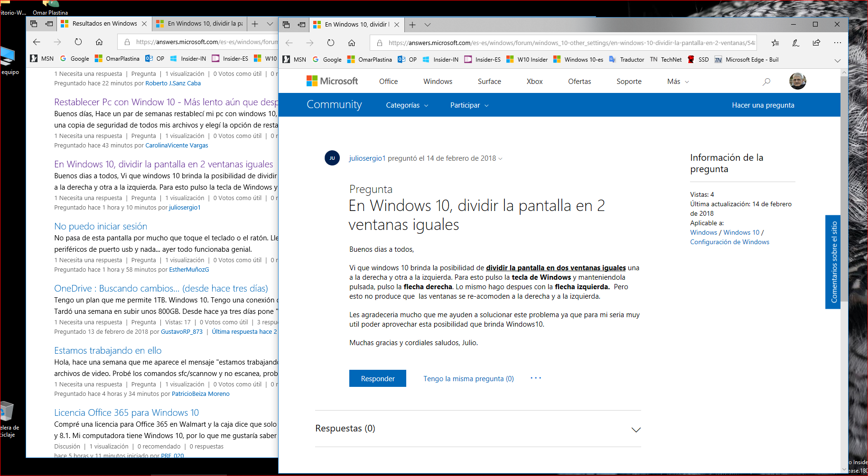Click the home icon in the front Edge window
The image size is (868, 476).
point(352,43)
